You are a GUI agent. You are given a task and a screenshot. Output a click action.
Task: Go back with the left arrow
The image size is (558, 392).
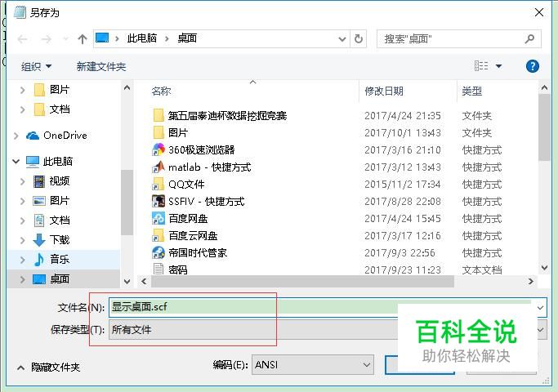(22, 38)
